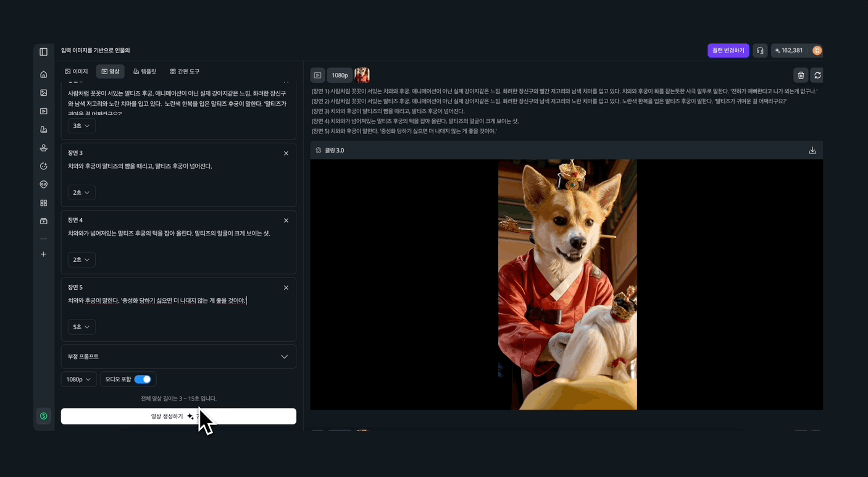
Task: Open scene 5 duration dropdown showing 5초
Action: [x=81, y=327]
